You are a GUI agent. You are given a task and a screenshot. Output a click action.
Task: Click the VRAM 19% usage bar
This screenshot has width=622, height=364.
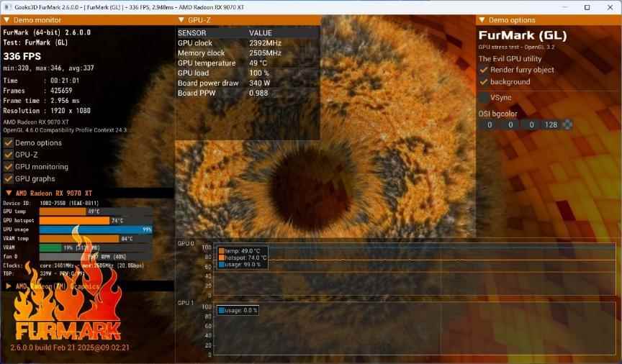click(96, 247)
